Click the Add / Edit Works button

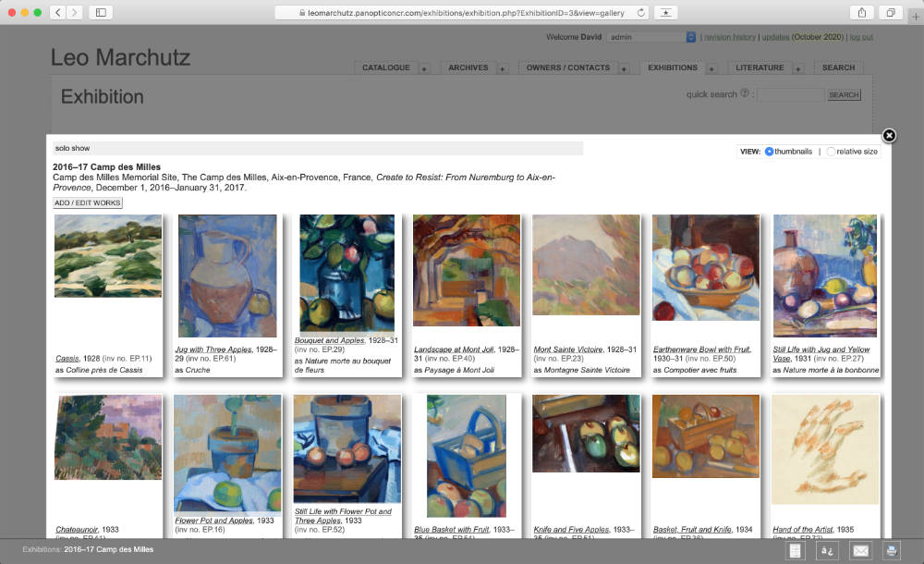[x=88, y=202]
